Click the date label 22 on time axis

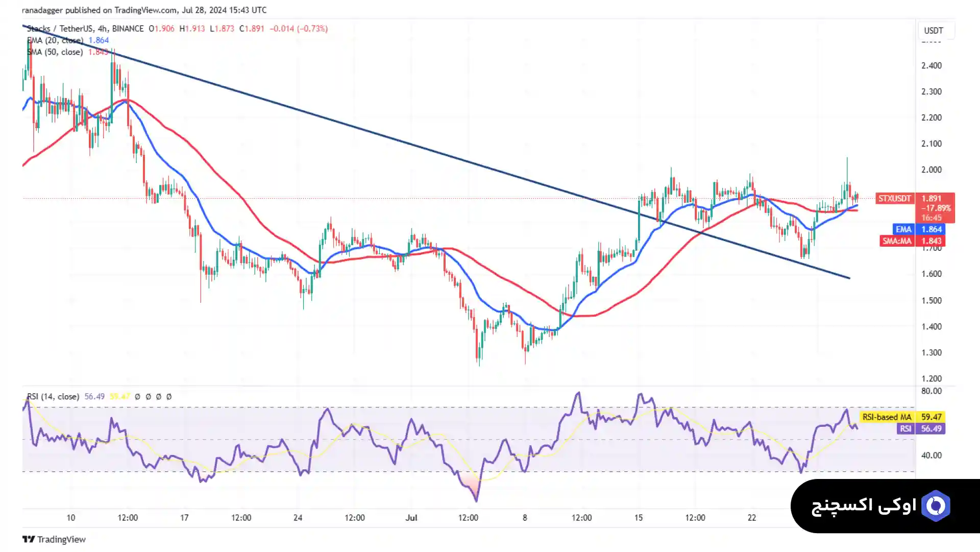[x=752, y=518]
